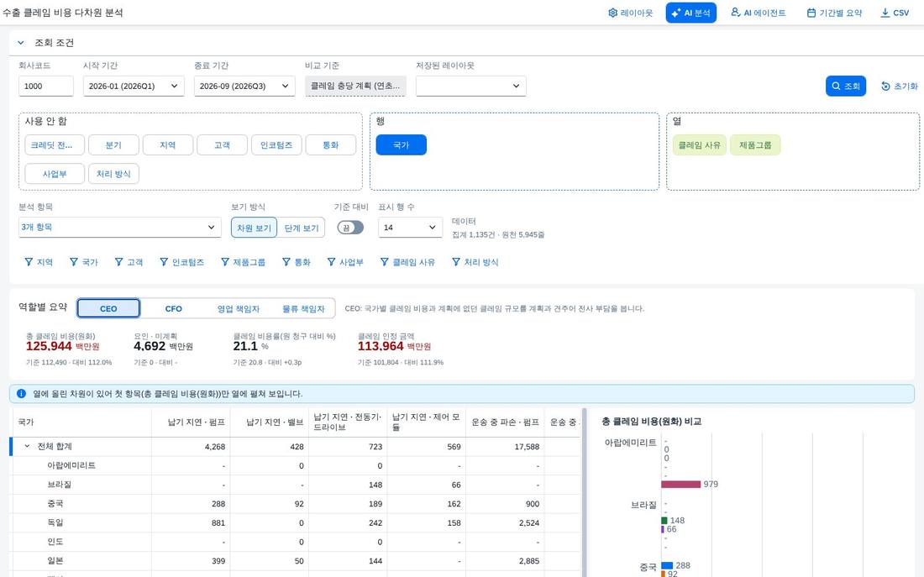Open the 고객 filter funnel
Screen dimensions: 924x577
pos(129,262)
